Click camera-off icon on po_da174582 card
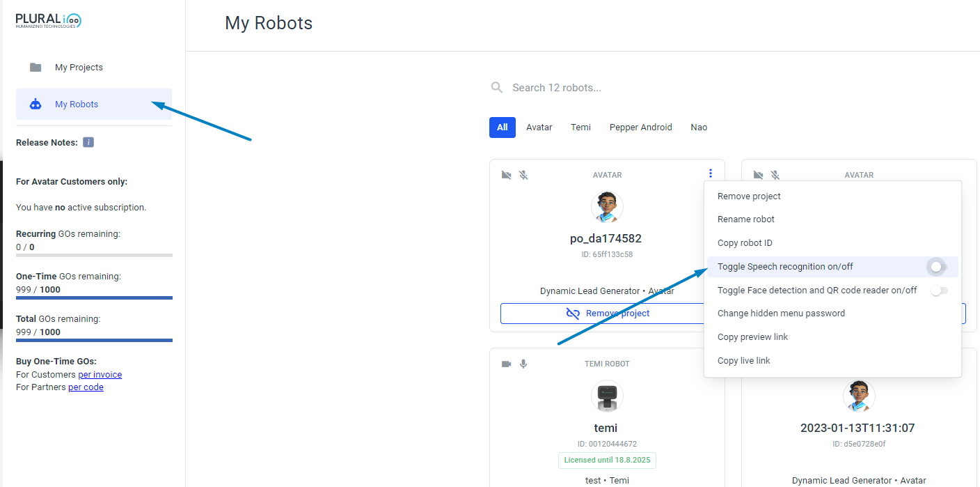The width and height of the screenshot is (980, 487). [x=507, y=175]
